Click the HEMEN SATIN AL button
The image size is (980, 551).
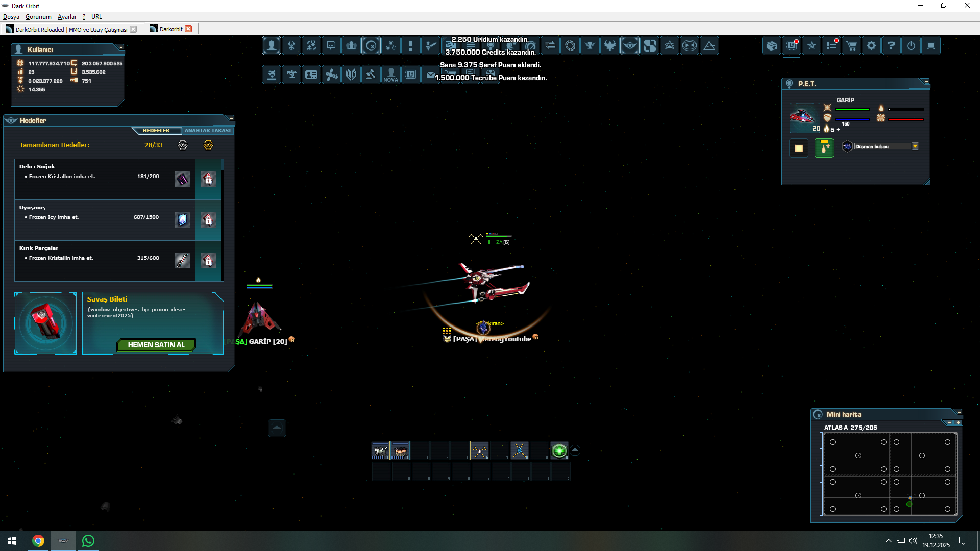[156, 345]
